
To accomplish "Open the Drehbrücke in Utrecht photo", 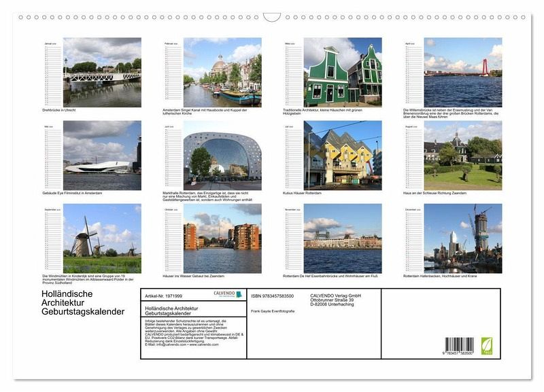I will (x=102, y=72).
